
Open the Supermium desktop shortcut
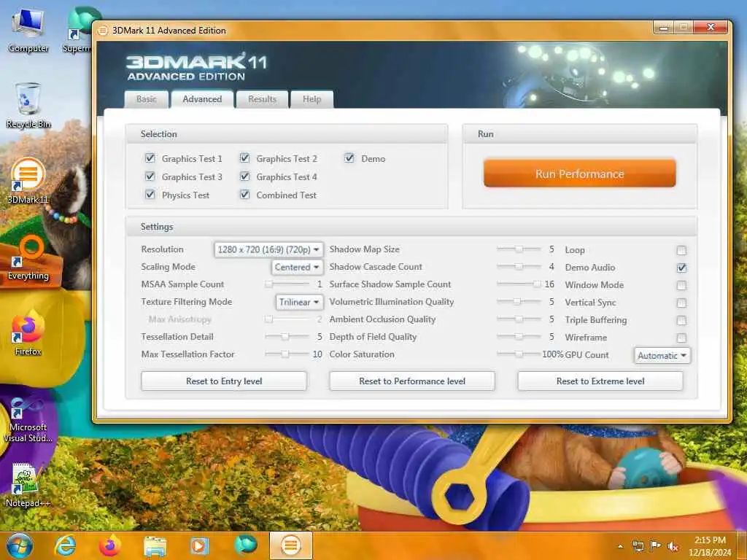79,31
